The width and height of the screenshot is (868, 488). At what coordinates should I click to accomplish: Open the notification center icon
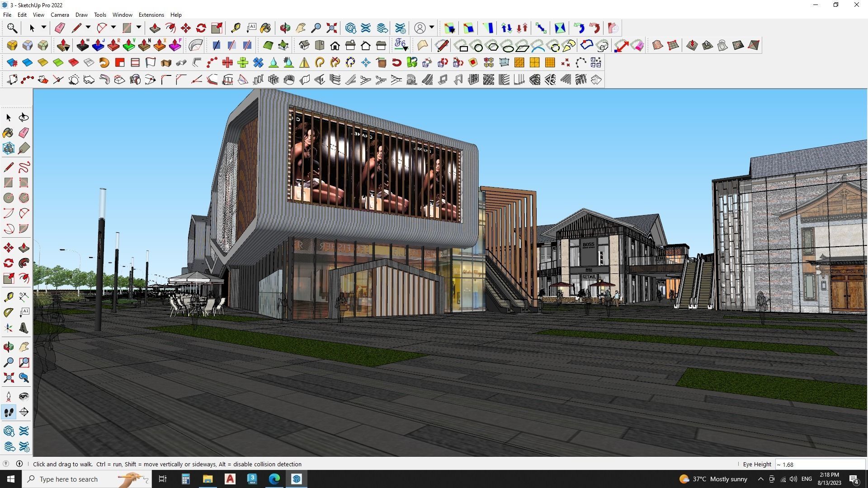(854, 479)
